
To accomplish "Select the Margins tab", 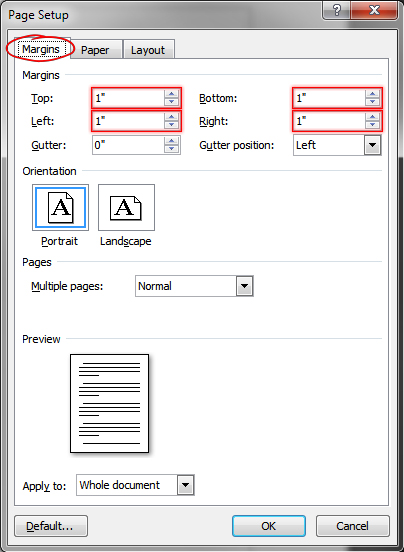I will [41, 49].
